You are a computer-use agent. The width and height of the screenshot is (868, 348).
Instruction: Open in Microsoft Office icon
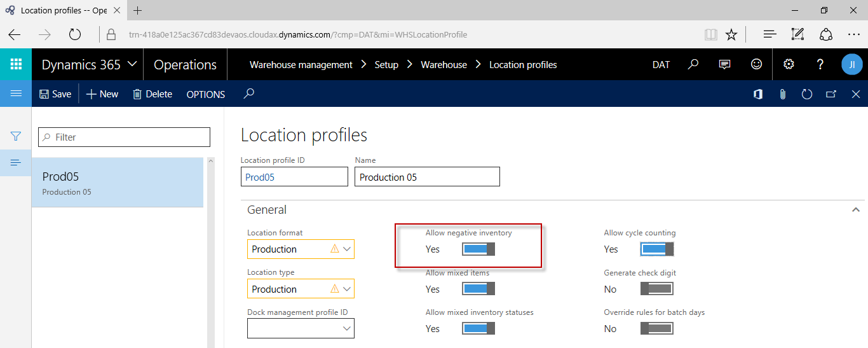click(x=757, y=94)
